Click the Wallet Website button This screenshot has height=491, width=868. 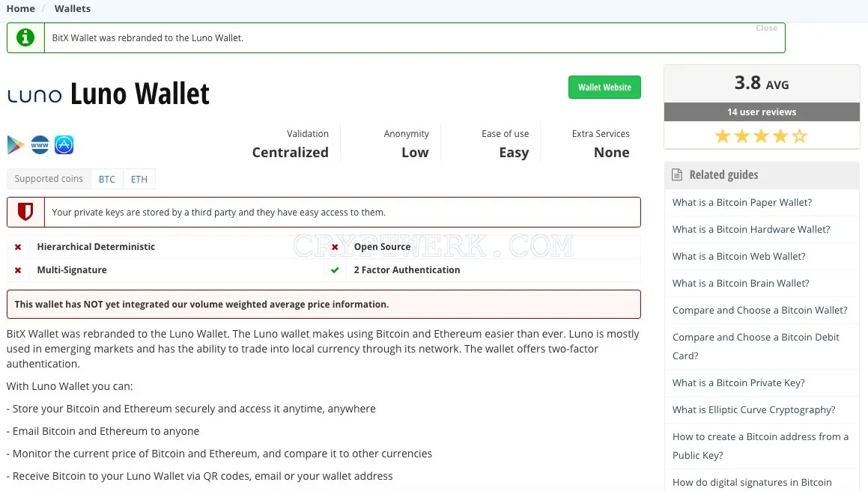604,88
